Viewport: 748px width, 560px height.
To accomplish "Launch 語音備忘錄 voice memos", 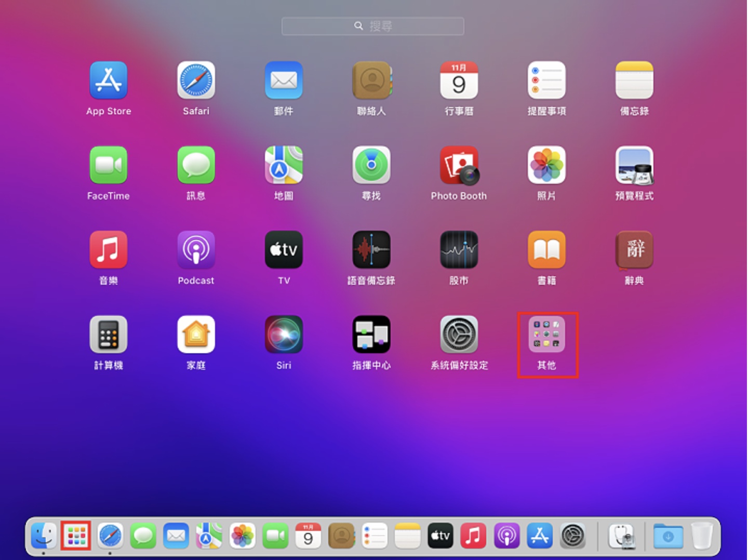I will pos(371,250).
